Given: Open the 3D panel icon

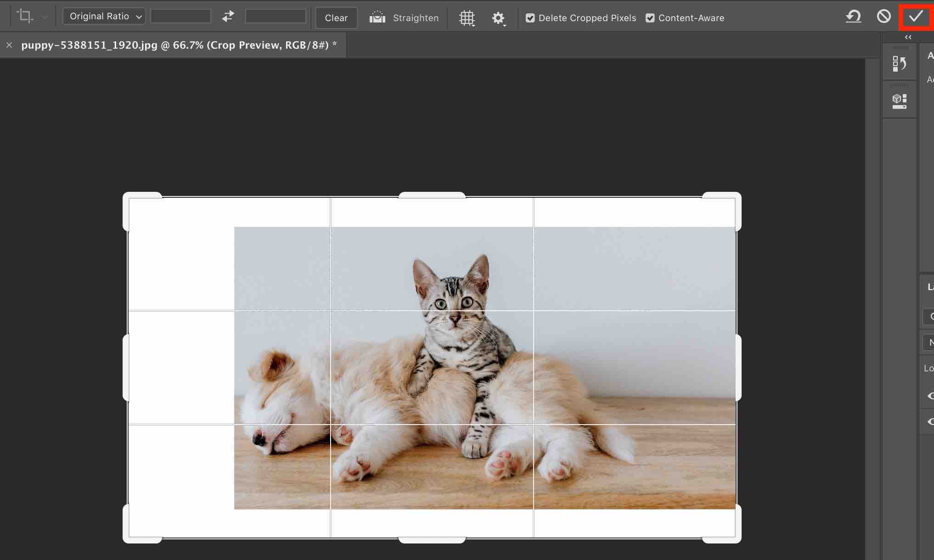Looking at the screenshot, I should [x=899, y=101].
